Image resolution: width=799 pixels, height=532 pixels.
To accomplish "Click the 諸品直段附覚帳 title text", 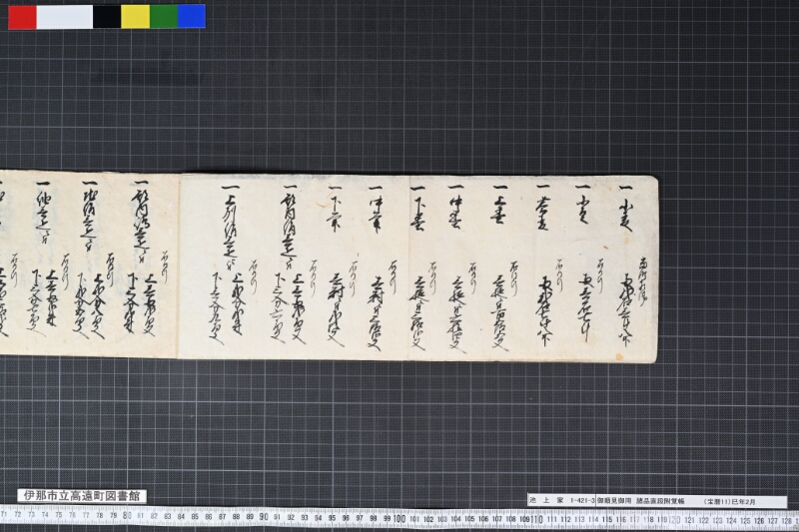I will click(660, 501).
